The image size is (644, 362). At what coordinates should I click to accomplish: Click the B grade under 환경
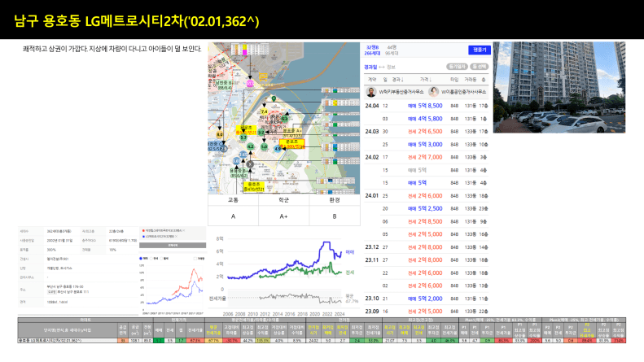[335, 216]
